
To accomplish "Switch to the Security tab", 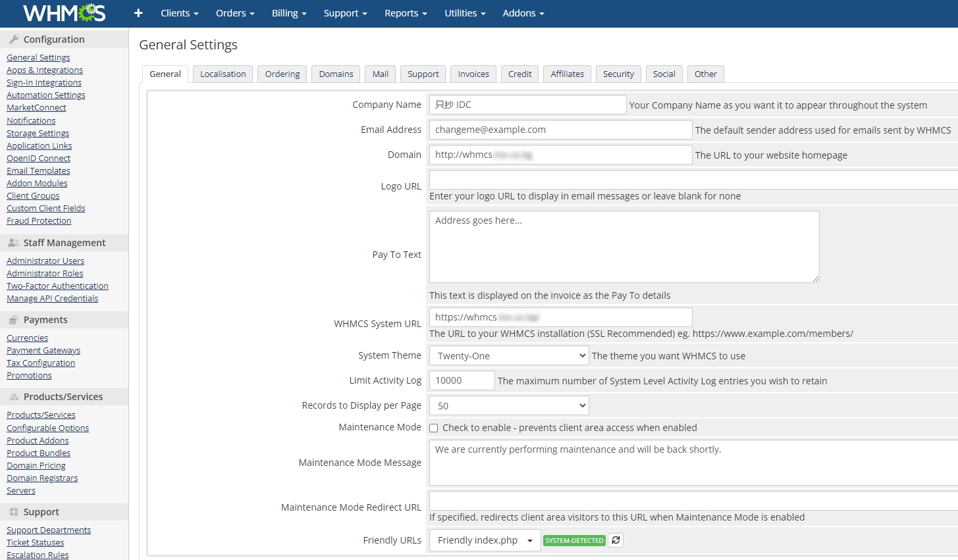I will pos(618,74).
